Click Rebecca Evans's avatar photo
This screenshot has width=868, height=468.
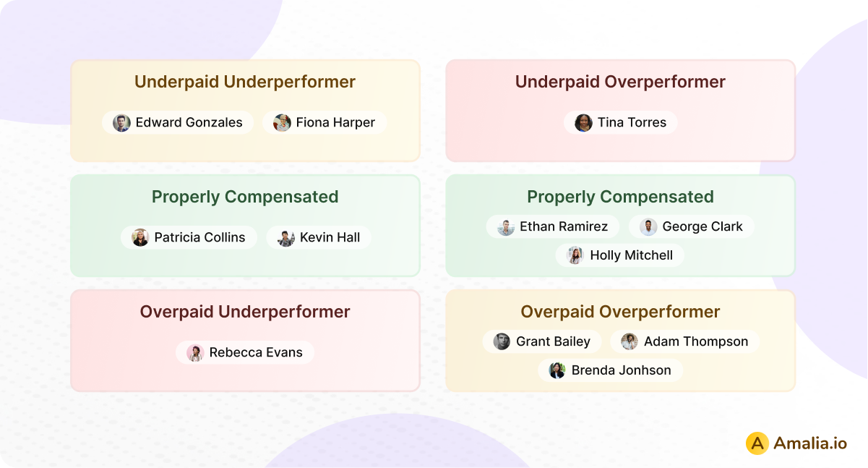195,353
